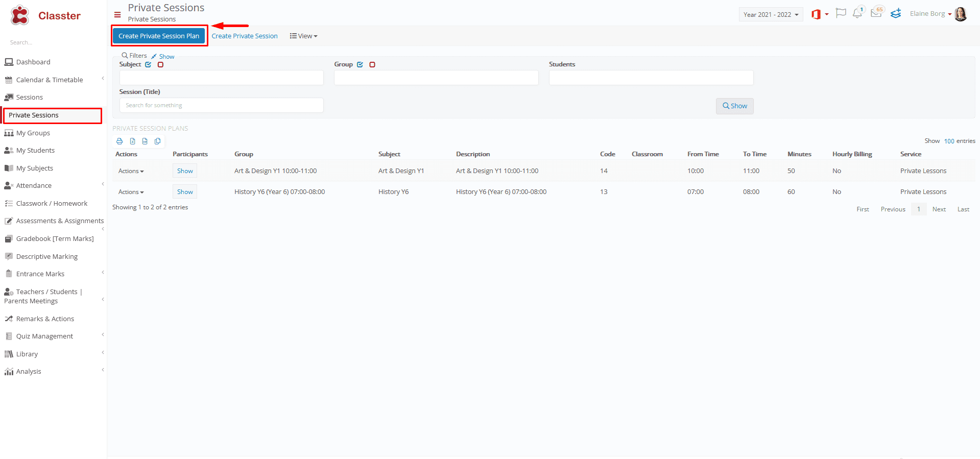Open Actions dropdown for History Y6 row
The image size is (980, 459).
(131, 192)
